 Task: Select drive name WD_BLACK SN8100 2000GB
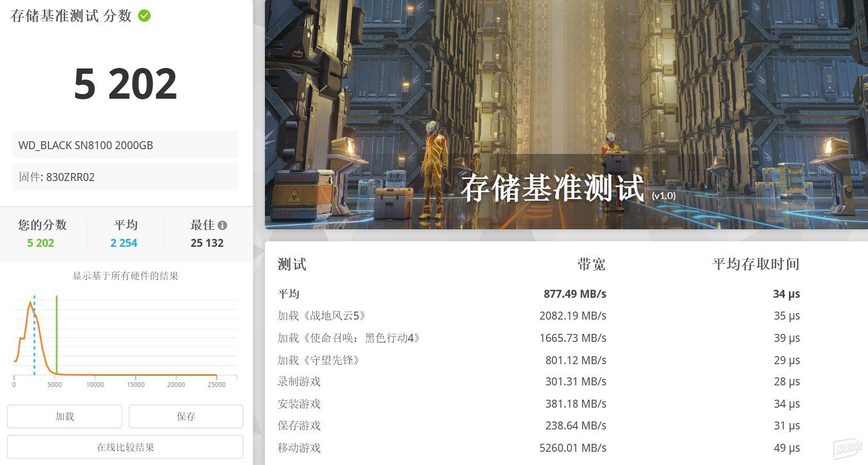click(85, 145)
